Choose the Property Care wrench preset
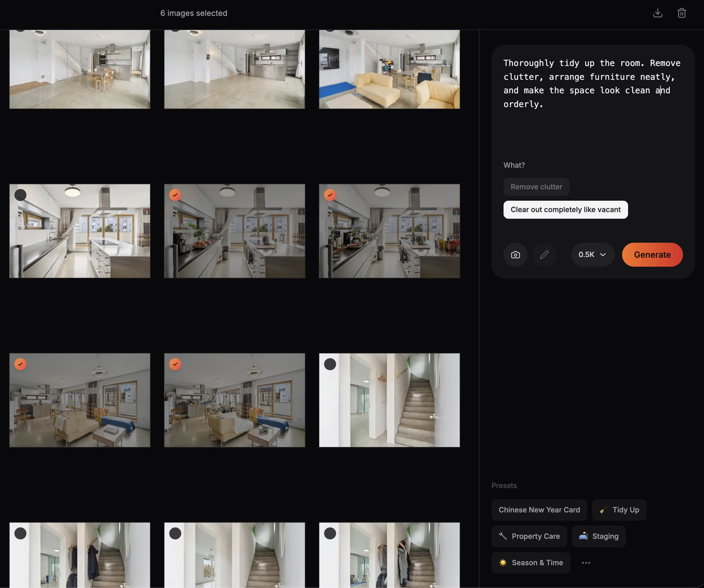The width and height of the screenshot is (704, 588). coord(529,536)
